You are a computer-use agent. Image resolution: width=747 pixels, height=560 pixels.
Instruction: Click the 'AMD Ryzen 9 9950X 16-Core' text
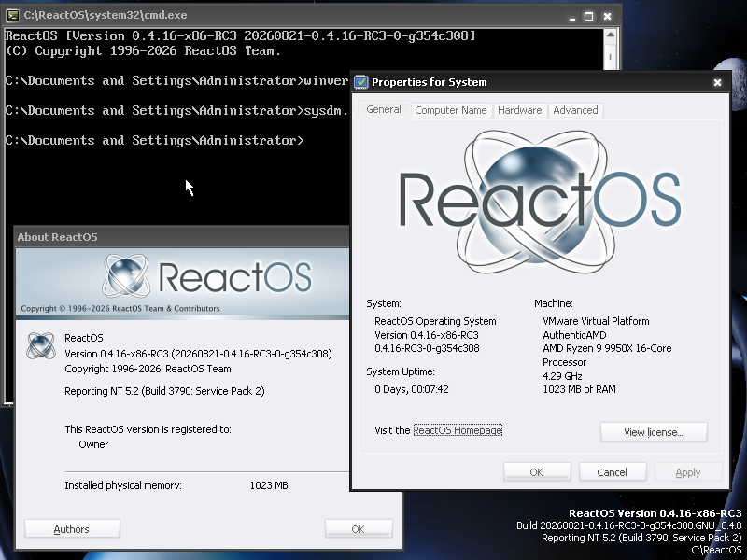pyautogui.click(x=607, y=348)
